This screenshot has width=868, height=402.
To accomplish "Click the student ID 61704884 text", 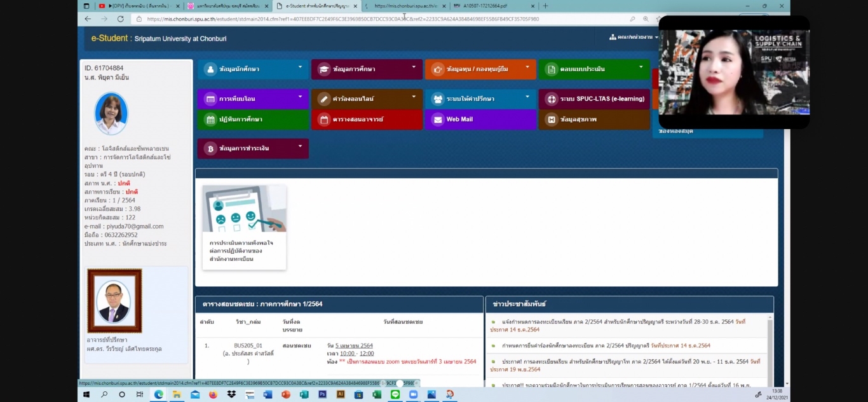I will [104, 68].
